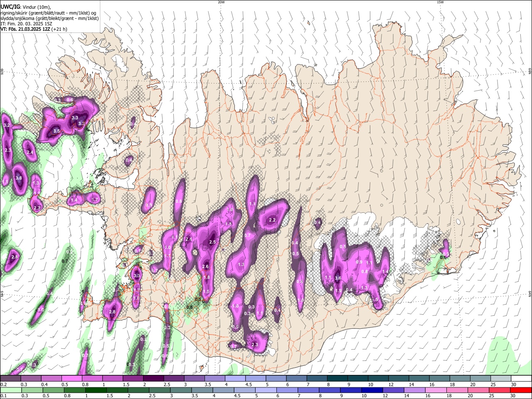
Task: Click the 3.6 snowfall value on the map
Action: coord(338,278)
